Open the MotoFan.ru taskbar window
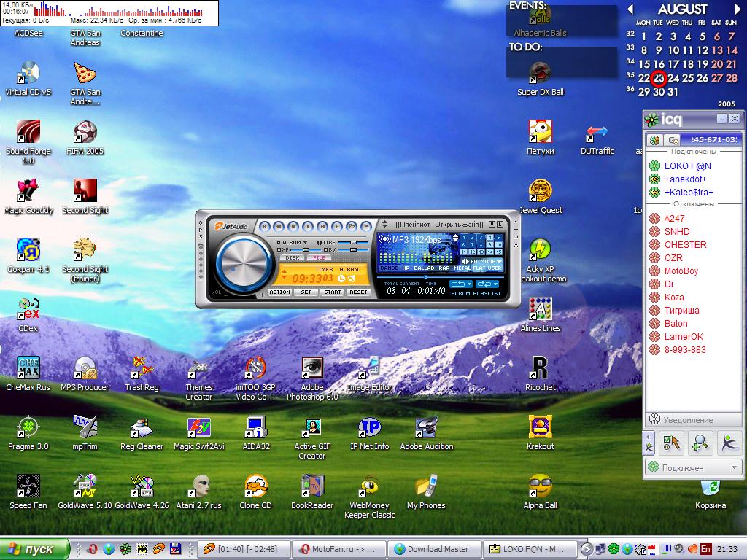This screenshot has height=560, width=747. click(338, 549)
